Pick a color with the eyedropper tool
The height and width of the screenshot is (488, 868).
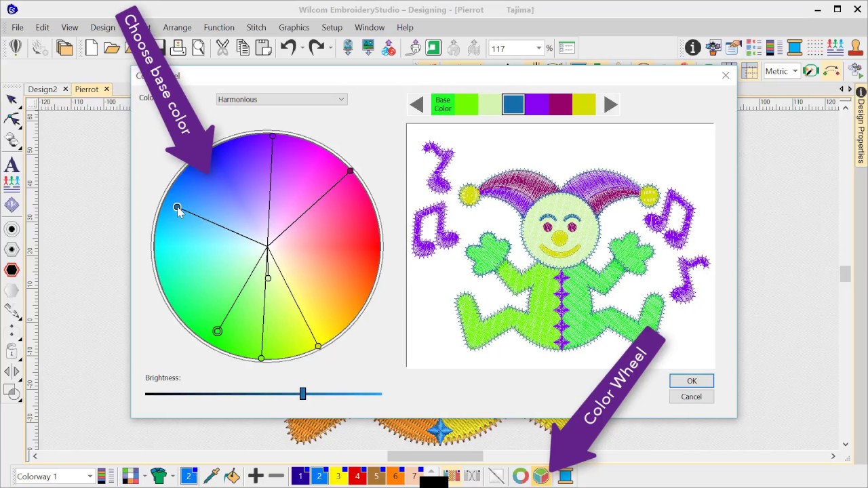coord(212,476)
